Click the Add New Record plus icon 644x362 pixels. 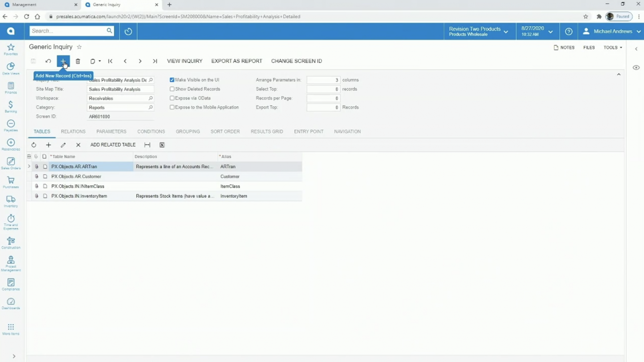click(63, 61)
